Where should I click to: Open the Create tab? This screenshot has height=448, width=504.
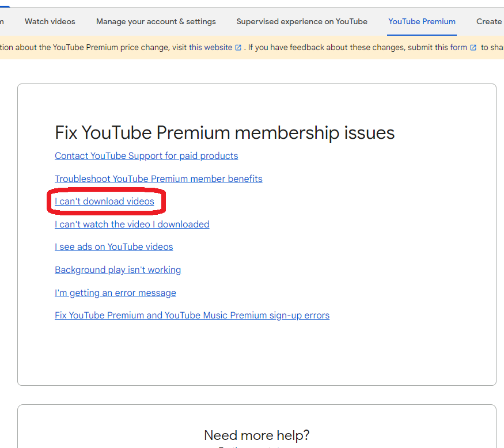point(489,21)
